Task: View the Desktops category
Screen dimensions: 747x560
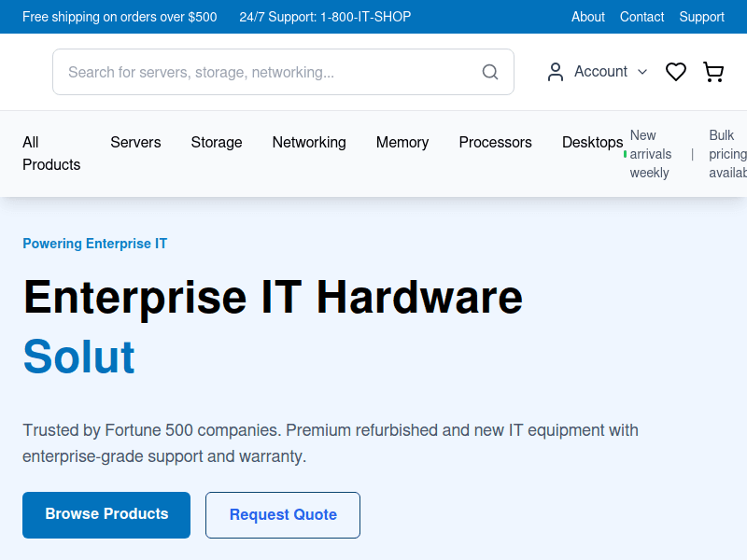Action: click(x=592, y=142)
